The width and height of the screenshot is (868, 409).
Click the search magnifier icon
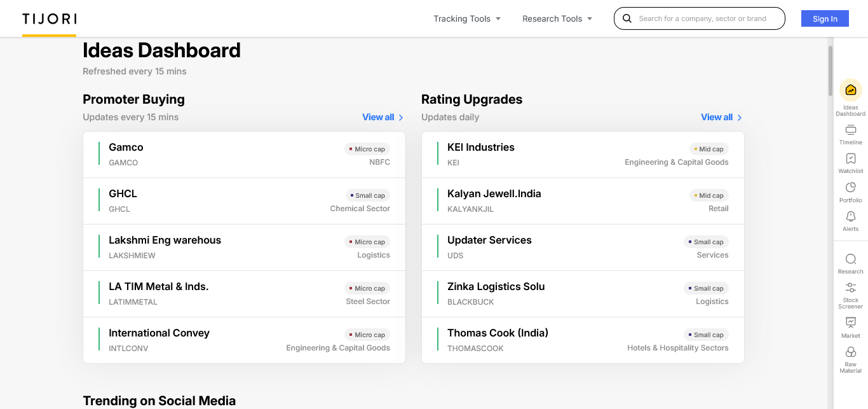point(627,18)
